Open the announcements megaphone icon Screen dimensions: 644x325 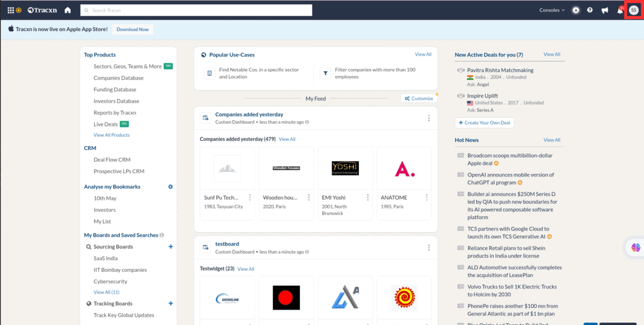click(x=605, y=10)
